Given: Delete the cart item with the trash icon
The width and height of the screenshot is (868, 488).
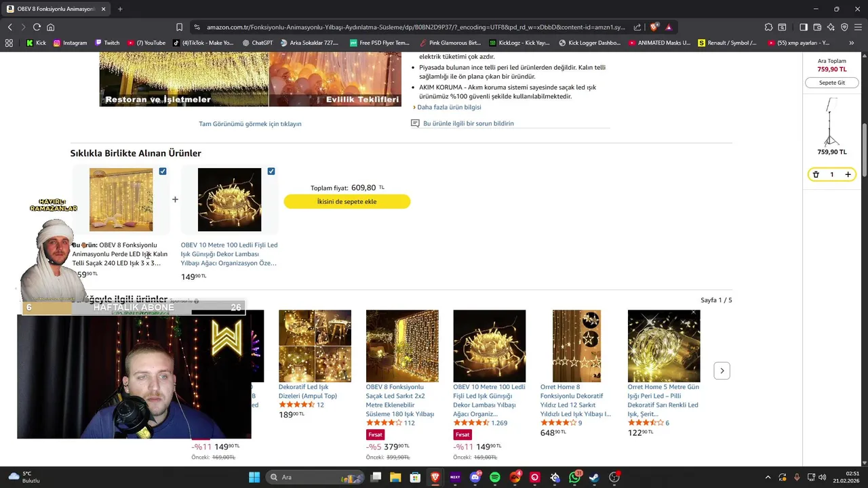Looking at the screenshot, I should [x=816, y=175].
